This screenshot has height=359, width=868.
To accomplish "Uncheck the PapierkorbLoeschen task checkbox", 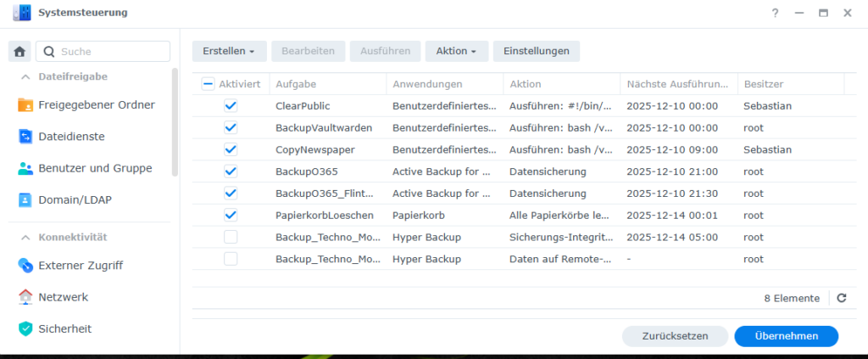I will [231, 215].
